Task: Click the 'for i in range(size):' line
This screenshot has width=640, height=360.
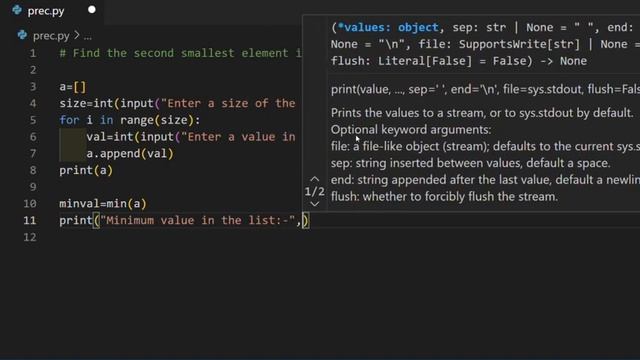Action: tap(130, 120)
